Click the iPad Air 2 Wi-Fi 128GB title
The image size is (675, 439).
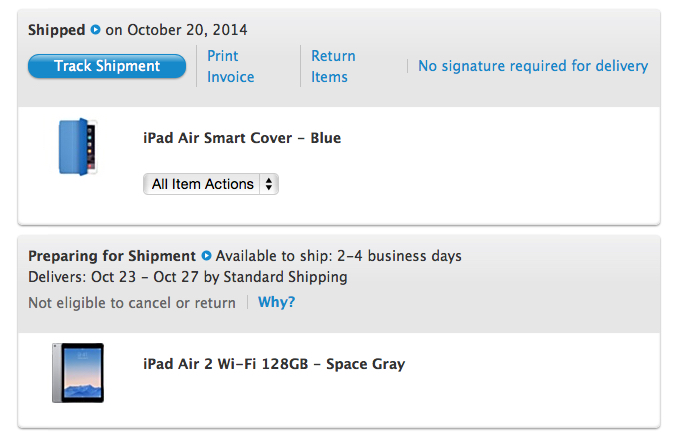click(274, 364)
